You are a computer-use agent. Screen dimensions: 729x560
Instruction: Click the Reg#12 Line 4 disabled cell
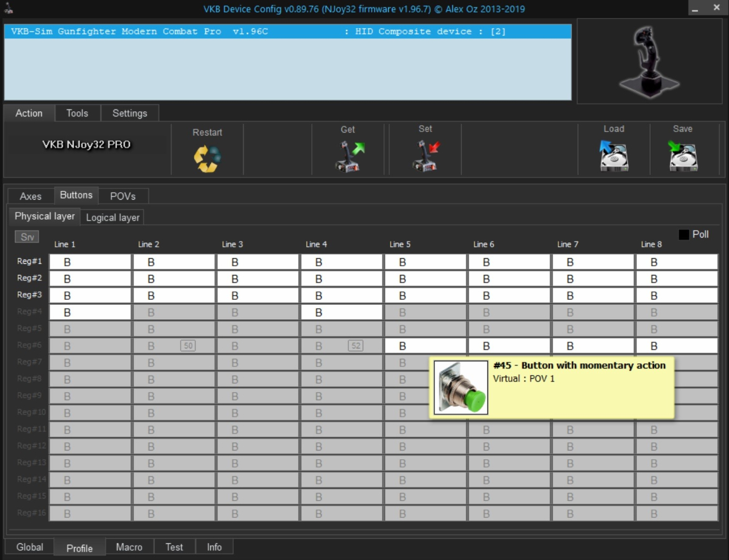341,447
